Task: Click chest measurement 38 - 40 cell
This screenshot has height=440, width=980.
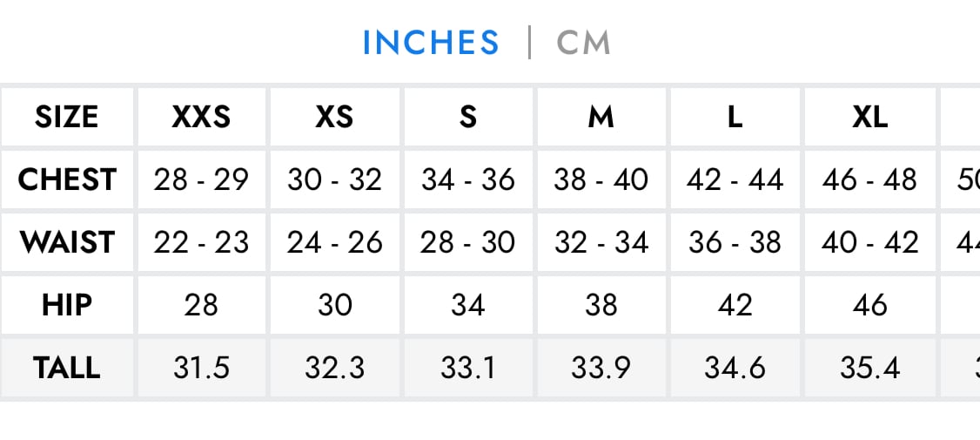Action: pos(601,179)
